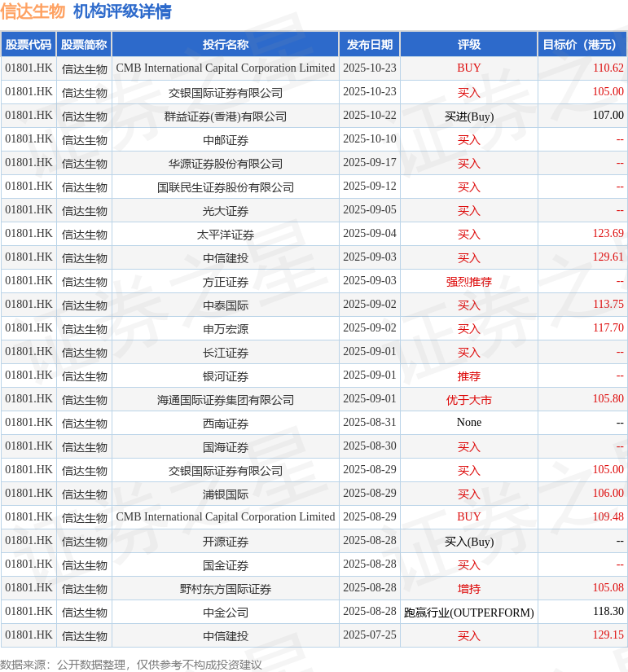
Task: Click date 2025-07-25
Action: point(370,635)
